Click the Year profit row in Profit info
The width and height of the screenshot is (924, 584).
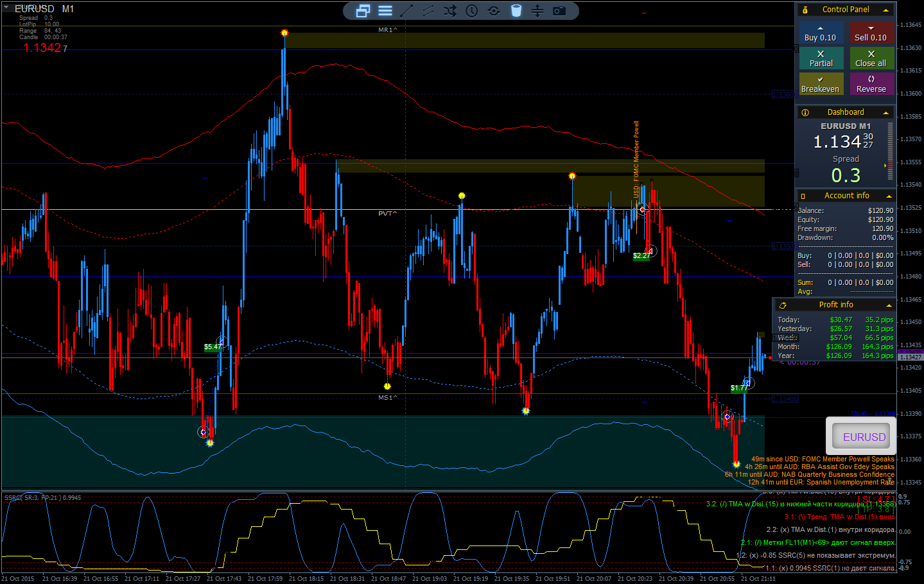[835, 356]
